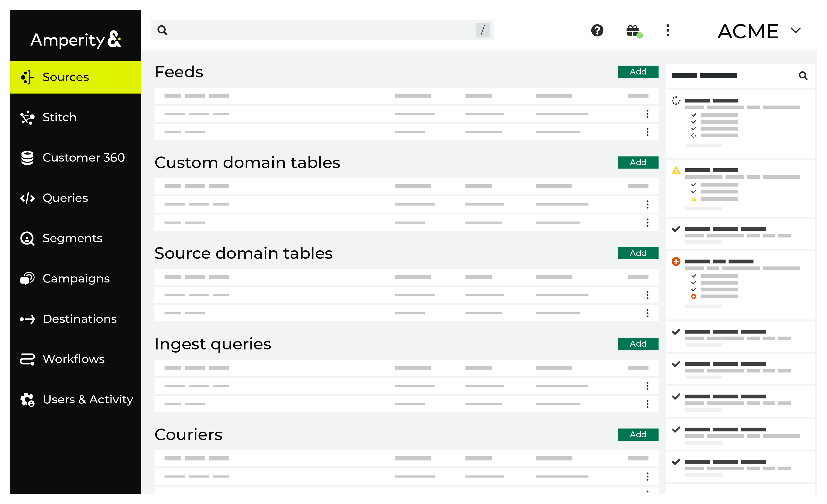Open Users & Activity label
The width and height of the screenshot is (827, 504).
(88, 400)
